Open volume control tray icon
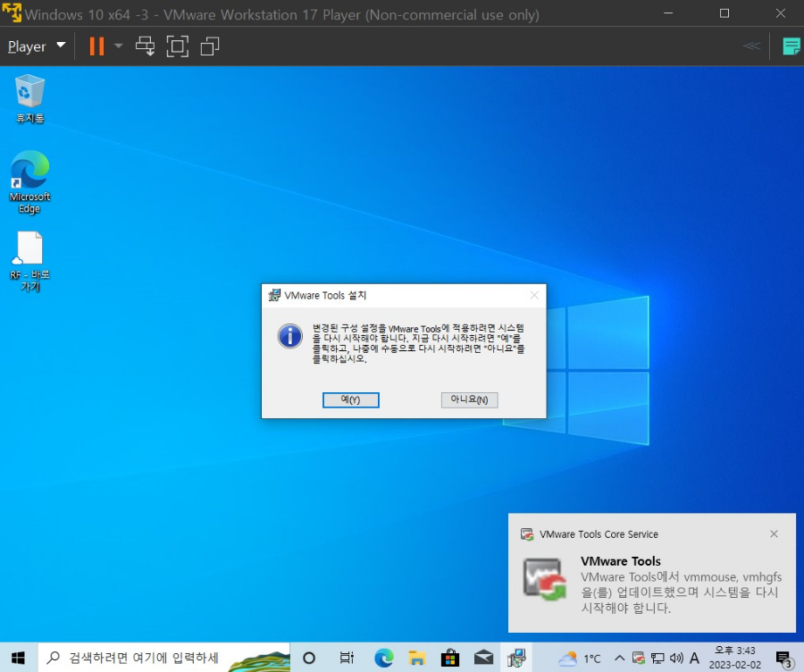 [x=676, y=658]
